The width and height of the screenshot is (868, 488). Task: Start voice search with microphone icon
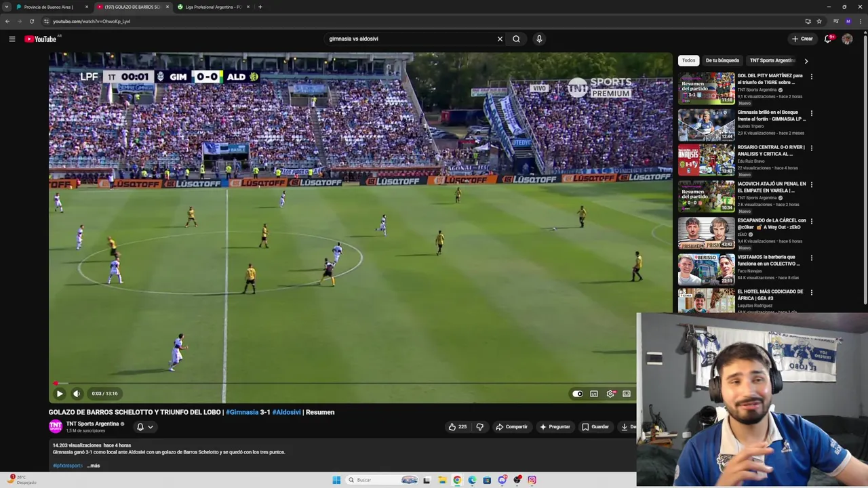tap(539, 39)
